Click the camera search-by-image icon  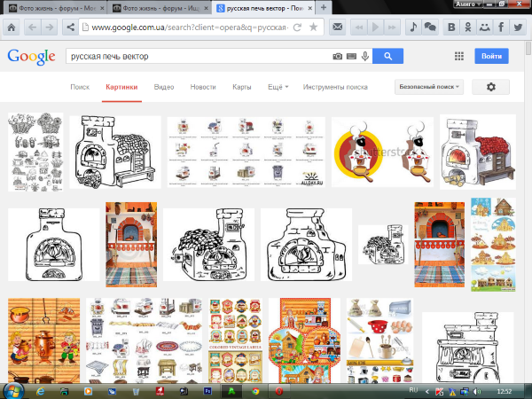[337, 57]
